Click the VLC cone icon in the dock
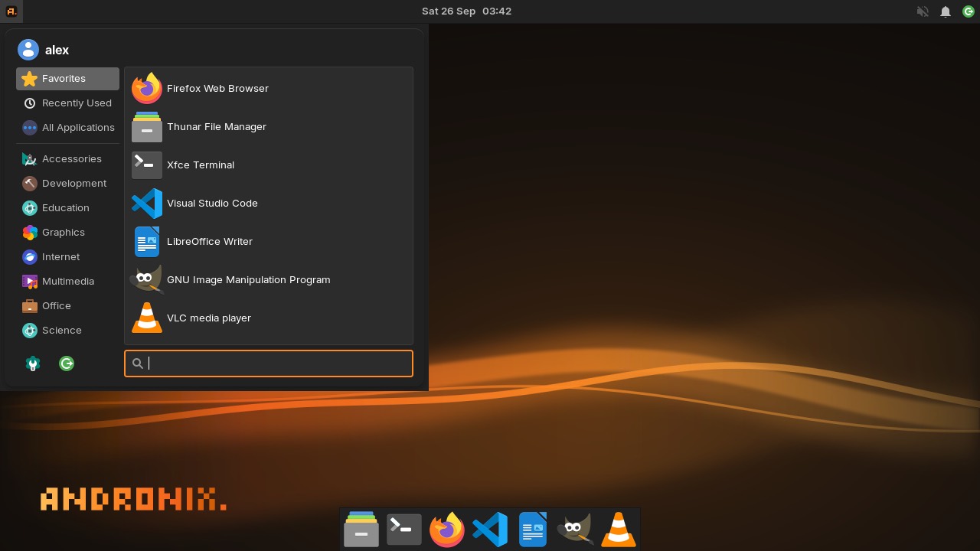This screenshot has height=551, width=980. (619, 530)
